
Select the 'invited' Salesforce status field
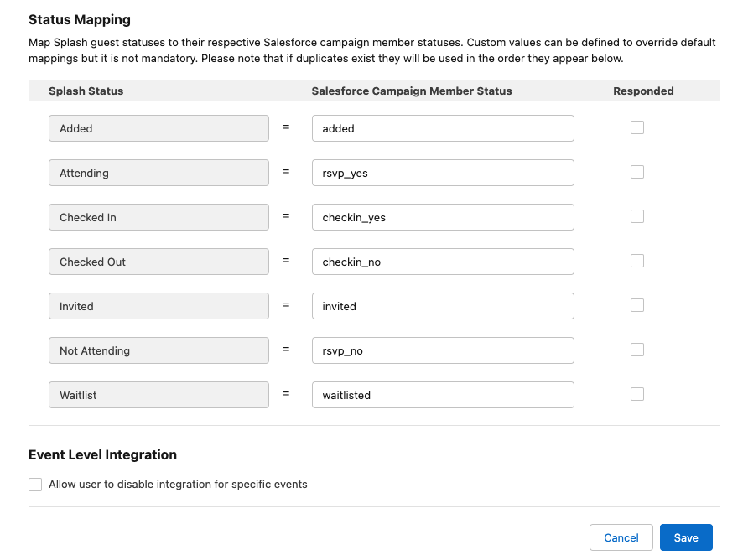point(443,306)
